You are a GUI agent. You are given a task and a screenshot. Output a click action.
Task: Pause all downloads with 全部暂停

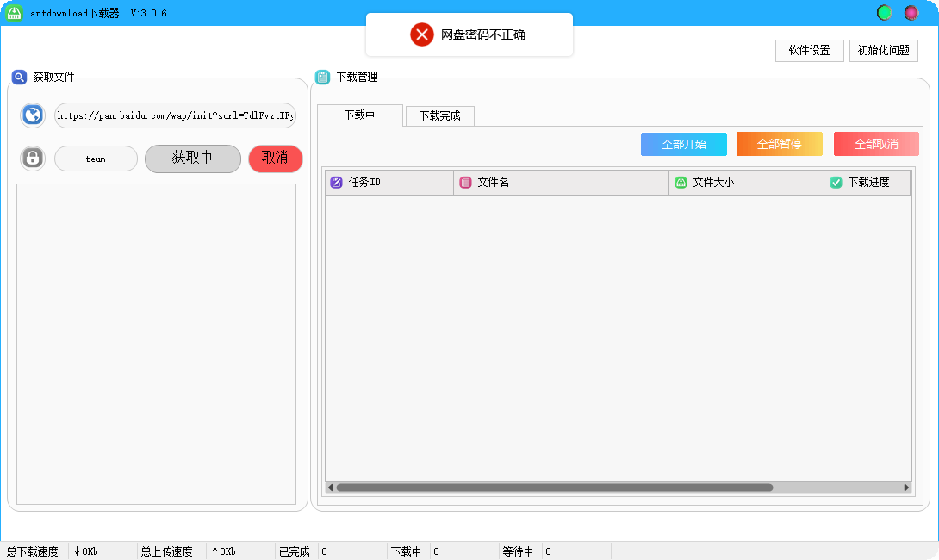point(780,144)
